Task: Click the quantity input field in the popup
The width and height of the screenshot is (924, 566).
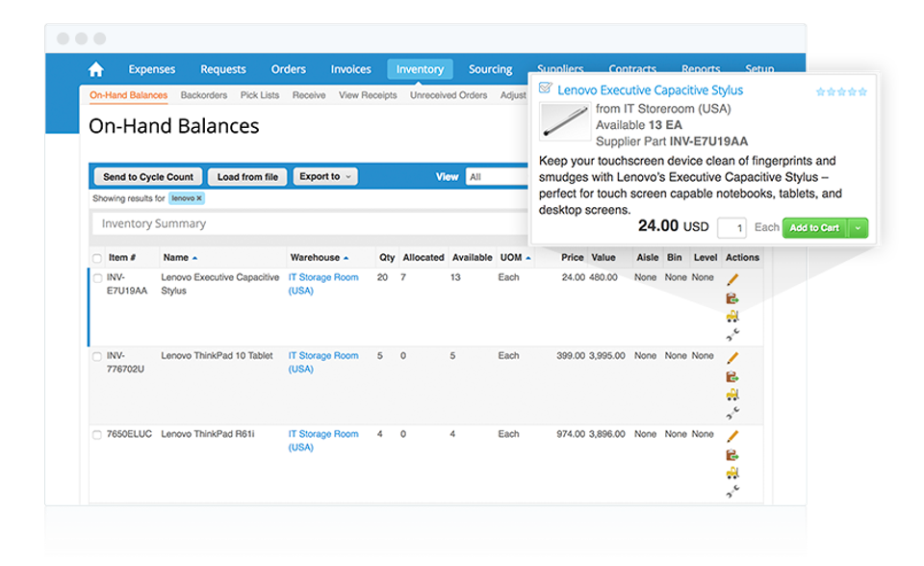Action: point(731,227)
